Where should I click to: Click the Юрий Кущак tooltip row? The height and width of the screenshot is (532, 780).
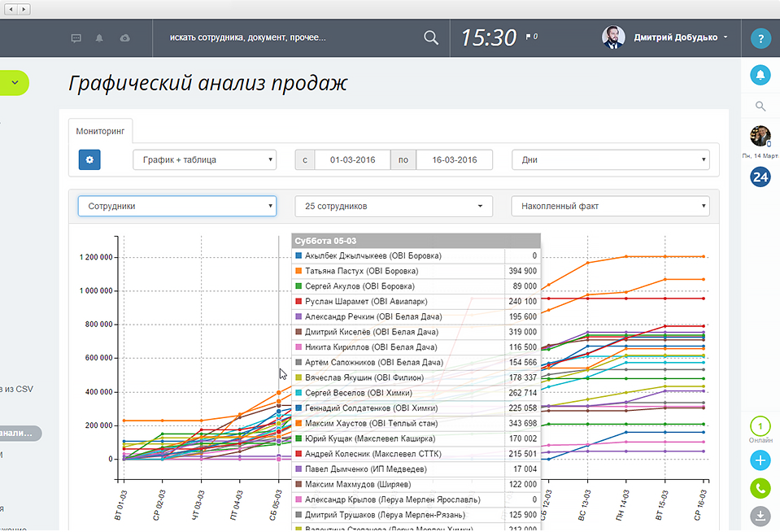pos(416,438)
